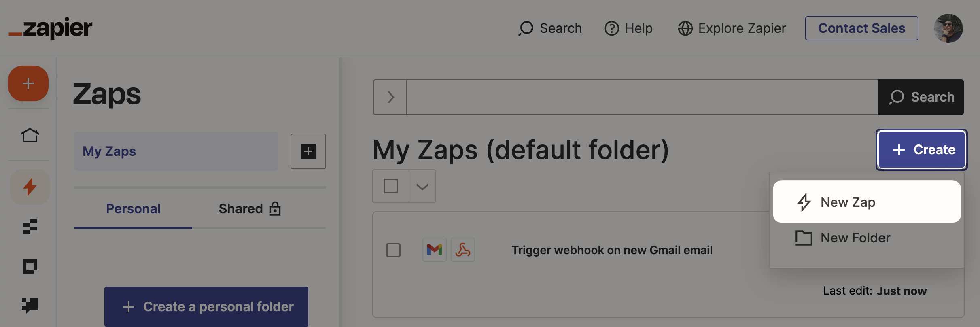Click the Gmail app icon on the zap

(x=435, y=250)
